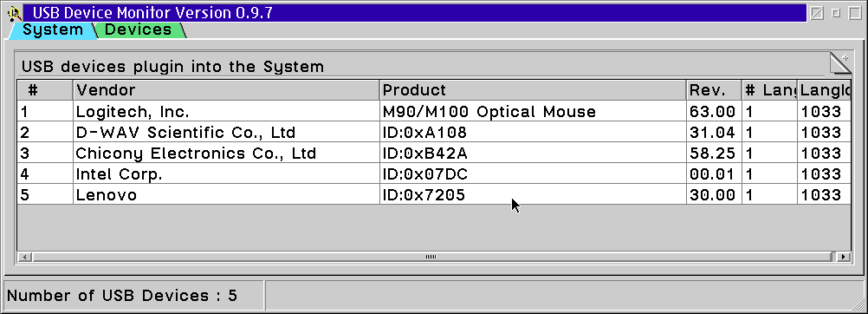Viewport: 868px width, 314px height.
Task: Click the 1033 LangId cell in Logitech row
Action: 825,112
